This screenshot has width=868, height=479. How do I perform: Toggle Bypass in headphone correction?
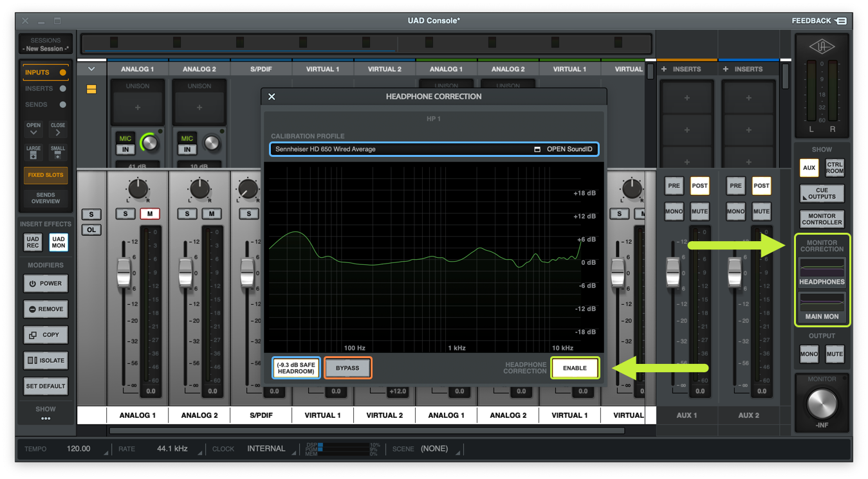point(347,368)
